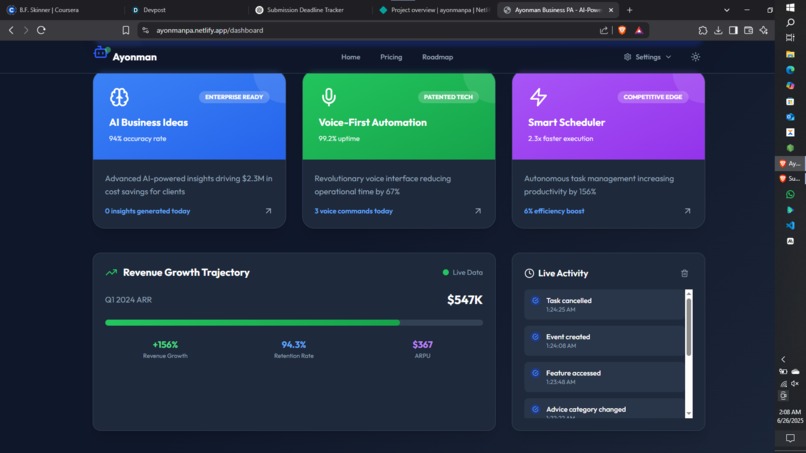This screenshot has width=806, height=453.
Task: Open the Brave Wallet icon
Action: [x=748, y=30]
